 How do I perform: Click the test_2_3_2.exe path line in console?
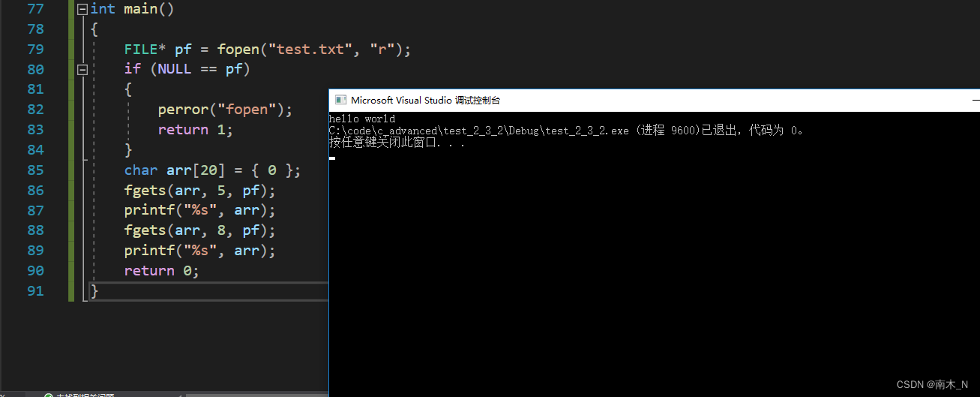(567, 131)
